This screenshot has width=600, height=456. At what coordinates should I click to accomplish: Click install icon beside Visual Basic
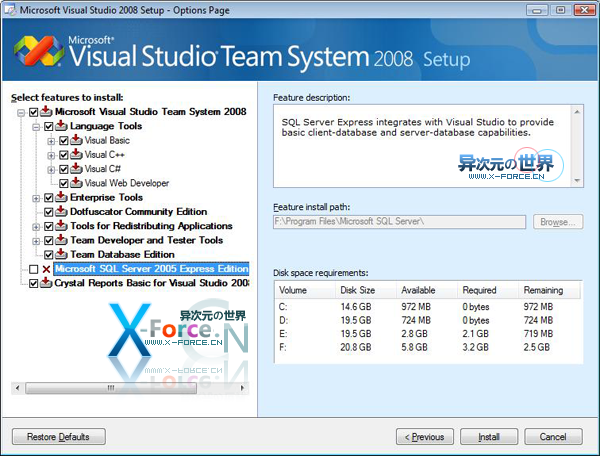[76, 140]
